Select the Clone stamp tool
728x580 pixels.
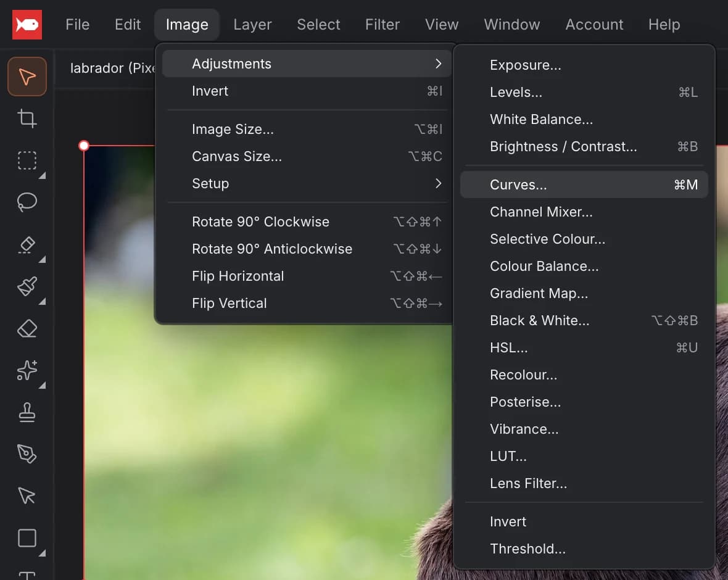pos(27,412)
